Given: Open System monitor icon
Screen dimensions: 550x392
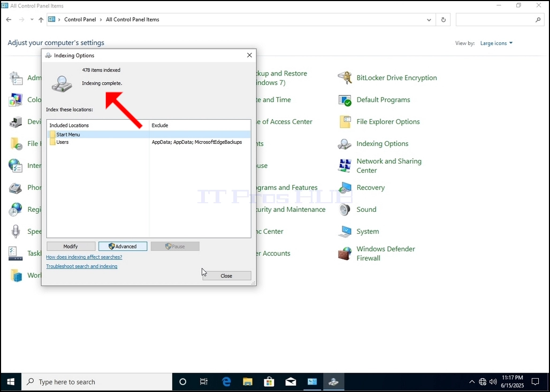Looking at the screenshot, I should (x=345, y=232).
